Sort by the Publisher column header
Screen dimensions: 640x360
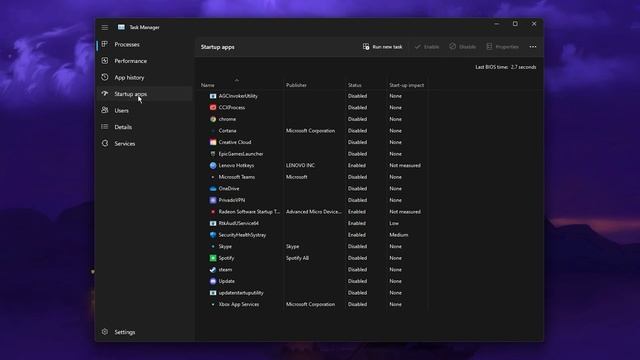(296, 85)
